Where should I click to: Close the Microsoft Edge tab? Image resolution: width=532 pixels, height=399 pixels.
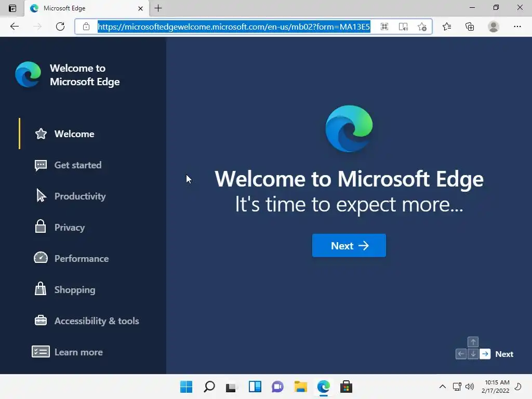coord(140,8)
